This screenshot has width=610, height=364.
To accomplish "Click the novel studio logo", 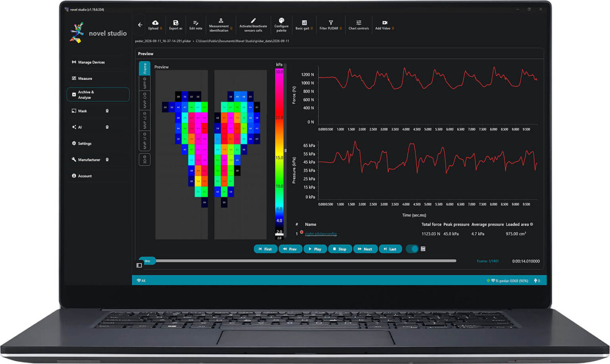I will (x=99, y=33).
